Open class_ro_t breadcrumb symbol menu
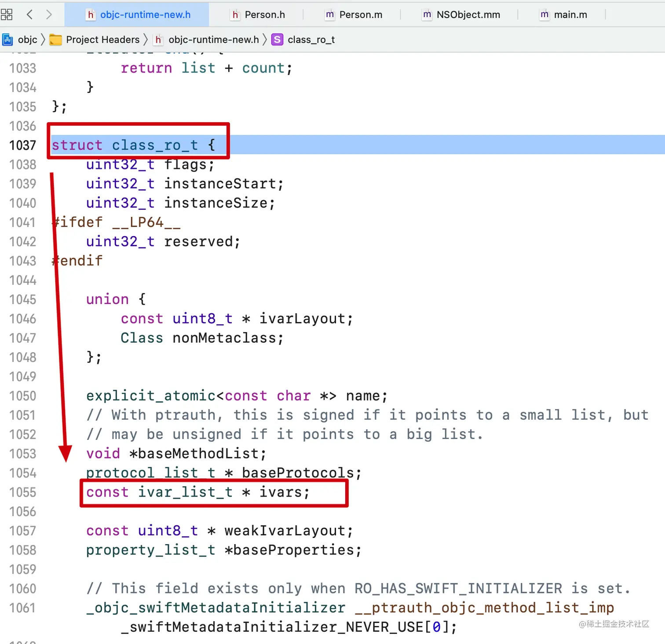Image resolution: width=665 pixels, height=644 pixels. [x=311, y=40]
